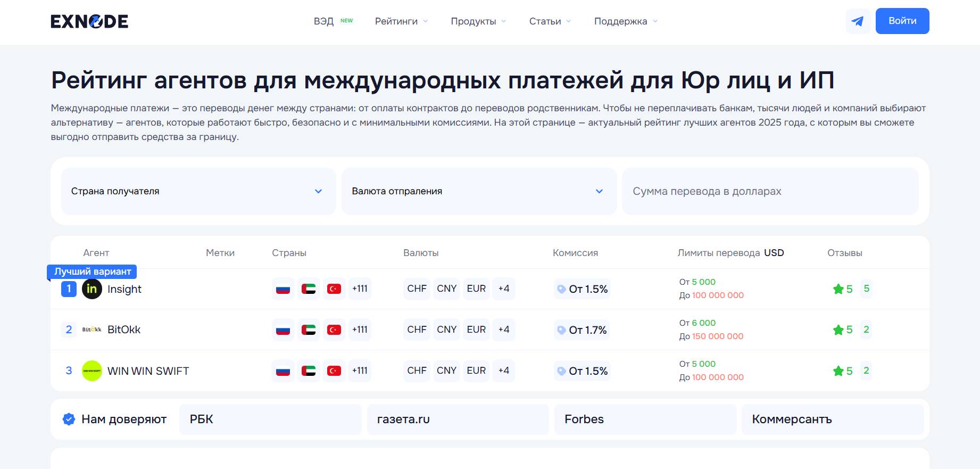This screenshot has height=469, width=980.
Task: Click the EXNODE logo
Action: (89, 21)
